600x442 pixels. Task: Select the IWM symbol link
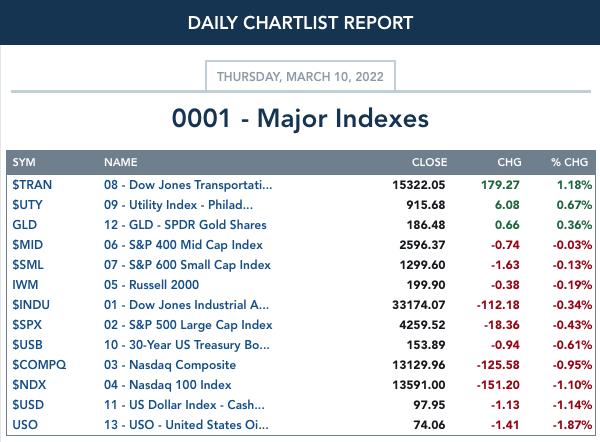pos(25,285)
